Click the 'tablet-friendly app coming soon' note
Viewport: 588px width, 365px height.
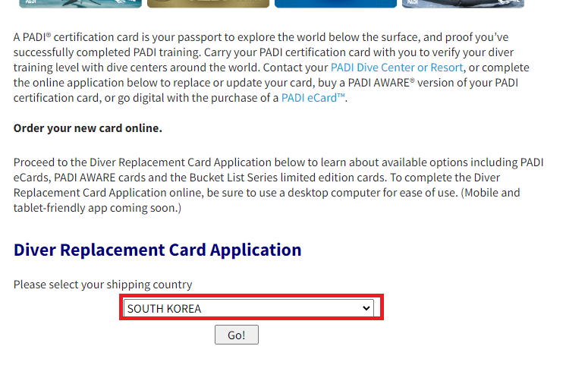(x=97, y=208)
